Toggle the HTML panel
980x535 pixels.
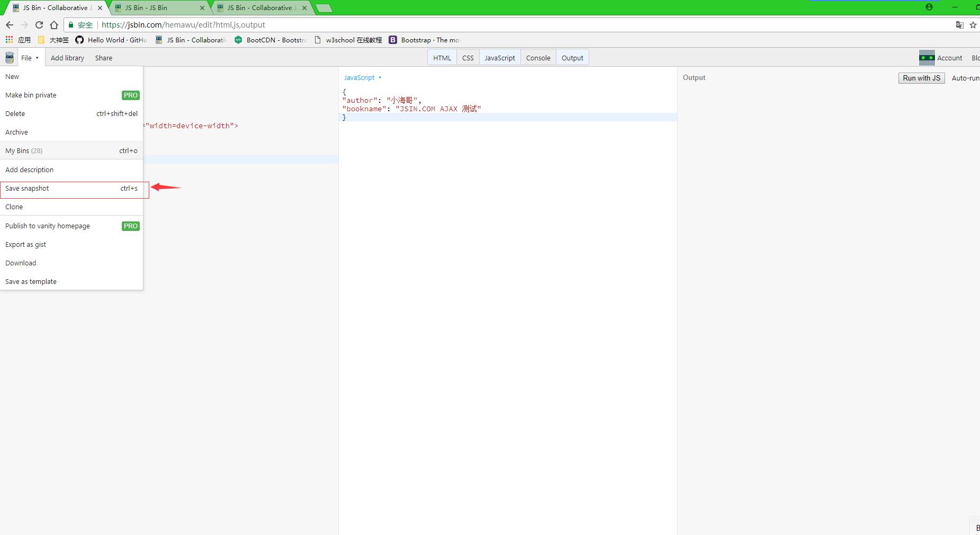442,58
